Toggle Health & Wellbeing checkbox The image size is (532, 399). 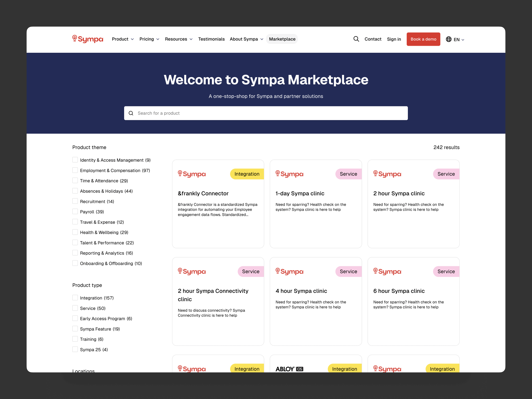(x=75, y=232)
